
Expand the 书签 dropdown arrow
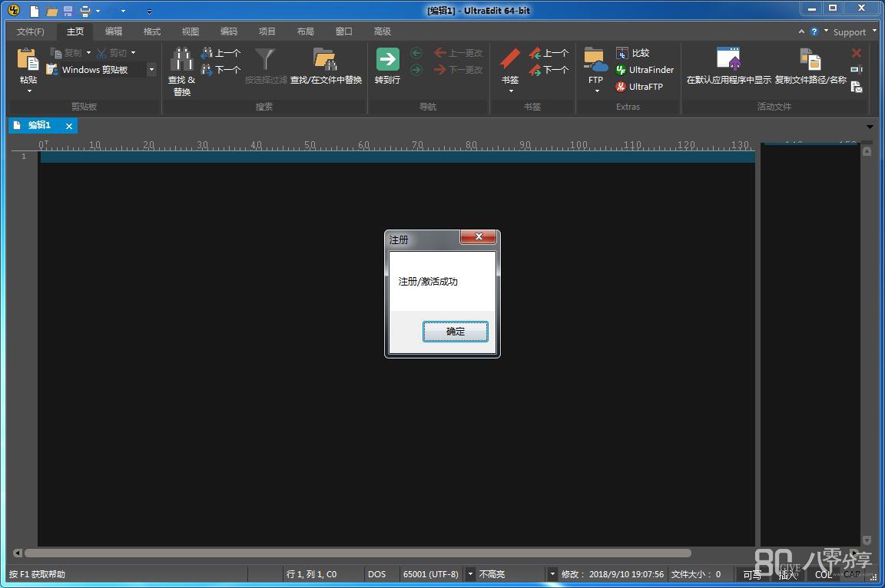click(511, 91)
